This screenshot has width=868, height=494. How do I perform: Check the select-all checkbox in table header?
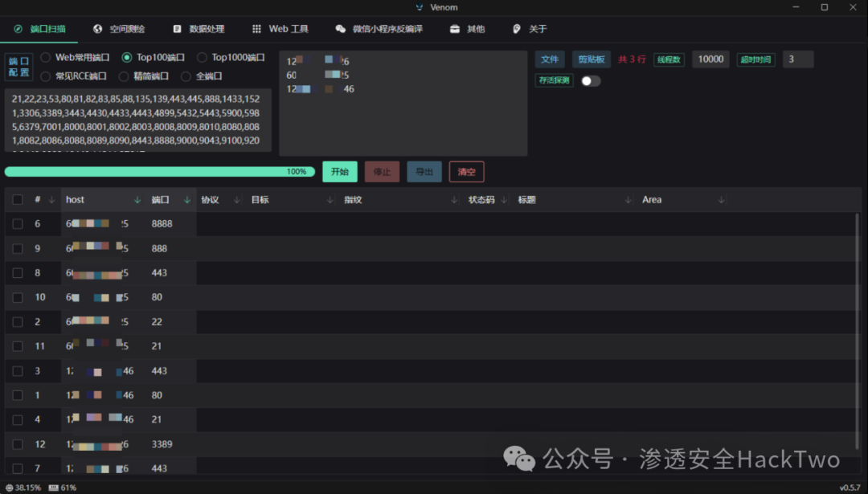click(x=18, y=200)
